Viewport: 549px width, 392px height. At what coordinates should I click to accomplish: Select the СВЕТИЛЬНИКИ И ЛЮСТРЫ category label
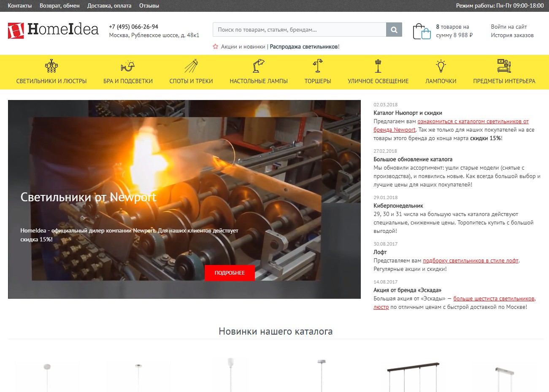tap(51, 81)
